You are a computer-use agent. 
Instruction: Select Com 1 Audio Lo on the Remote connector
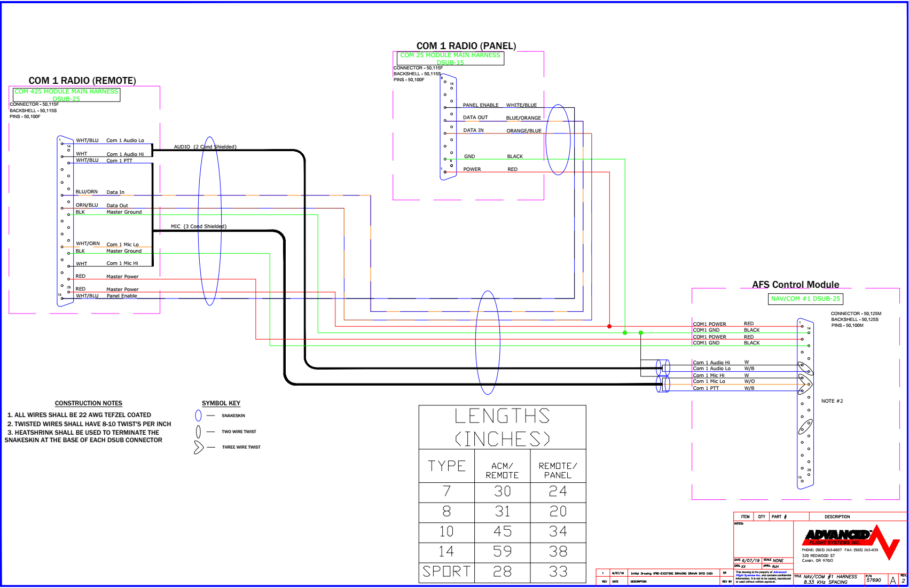click(x=125, y=140)
